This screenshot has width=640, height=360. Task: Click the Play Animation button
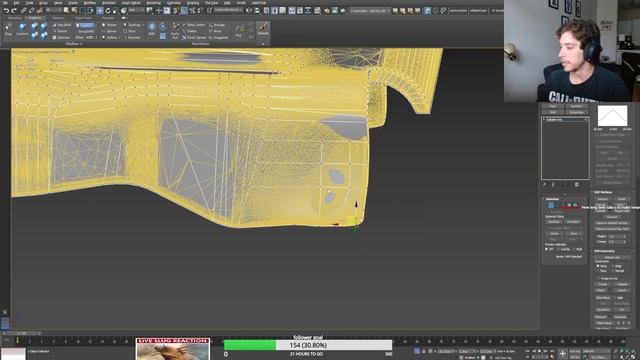(540, 351)
